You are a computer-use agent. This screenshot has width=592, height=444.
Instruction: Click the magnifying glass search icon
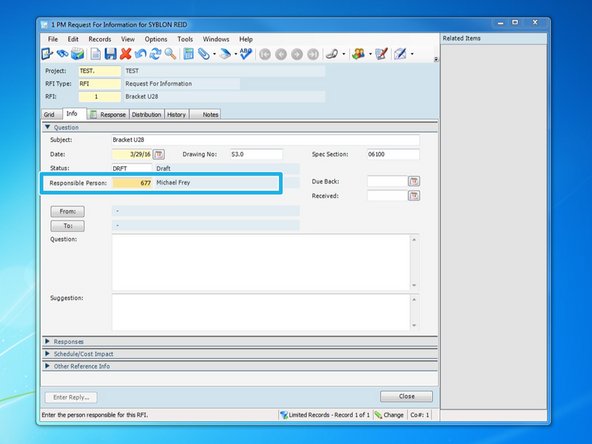tap(170, 54)
